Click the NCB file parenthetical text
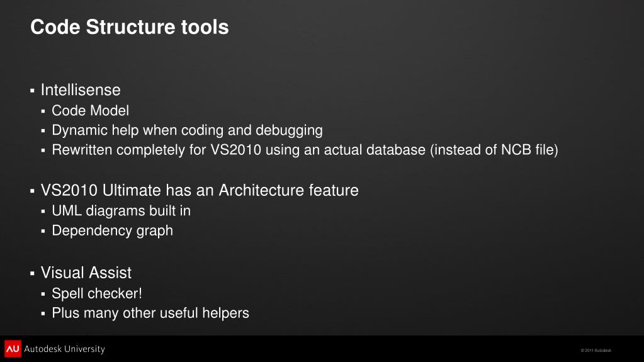 pyautogui.click(x=494, y=150)
